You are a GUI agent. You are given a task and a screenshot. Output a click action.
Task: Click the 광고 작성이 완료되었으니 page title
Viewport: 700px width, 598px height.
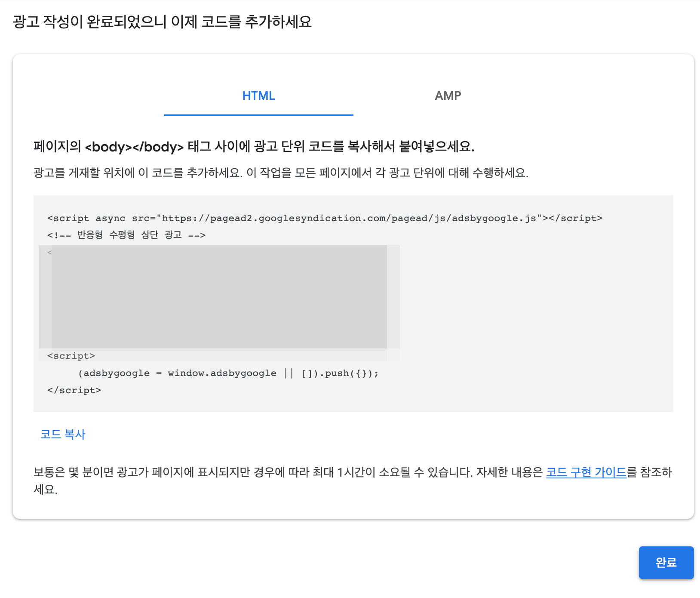(162, 22)
